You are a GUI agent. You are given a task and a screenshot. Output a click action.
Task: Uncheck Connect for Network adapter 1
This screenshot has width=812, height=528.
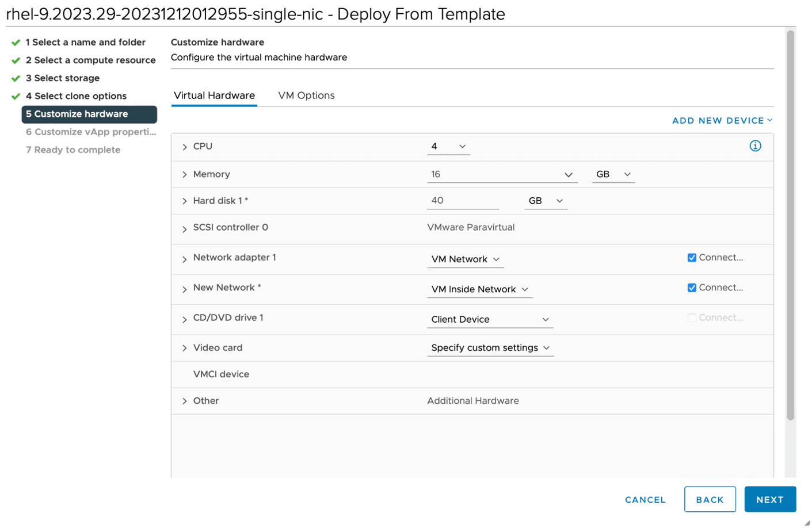click(692, 258)
